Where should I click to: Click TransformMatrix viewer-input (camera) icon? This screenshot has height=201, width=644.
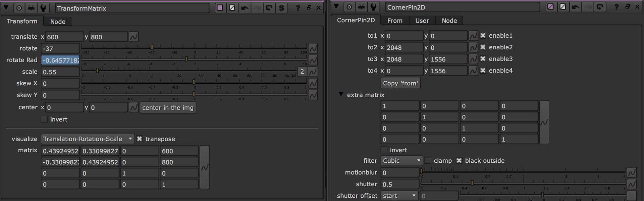pyautogui.click(x=31, y=8)
